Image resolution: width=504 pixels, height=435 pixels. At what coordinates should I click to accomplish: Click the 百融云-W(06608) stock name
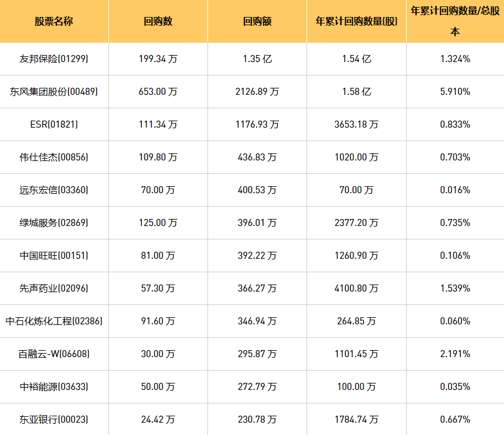tap(54, 354)
